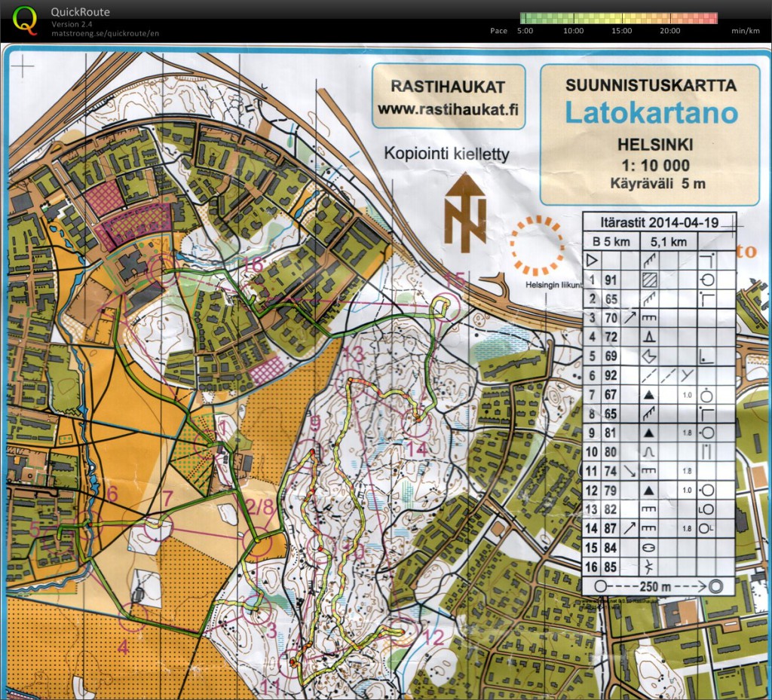The width and height of the screenshot is (772, 700).
Task: Click the "Pace" legend label
Action: pos(498,30)
